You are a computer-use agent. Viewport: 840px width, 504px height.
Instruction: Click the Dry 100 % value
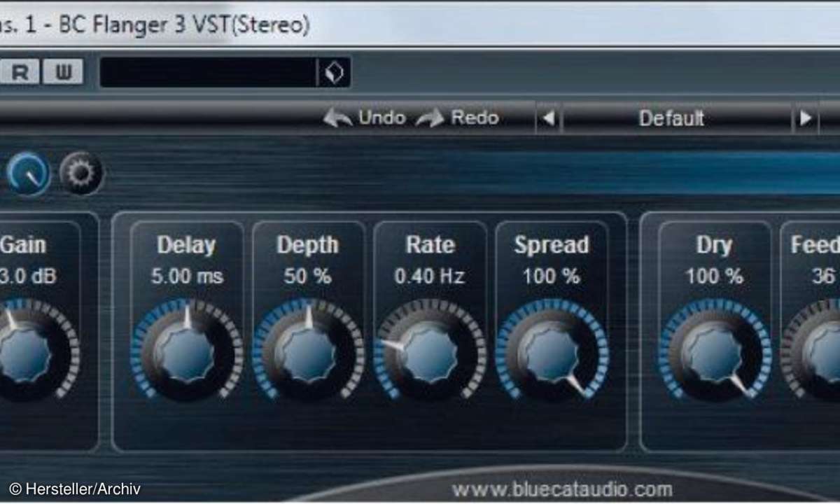click(715, 276)
